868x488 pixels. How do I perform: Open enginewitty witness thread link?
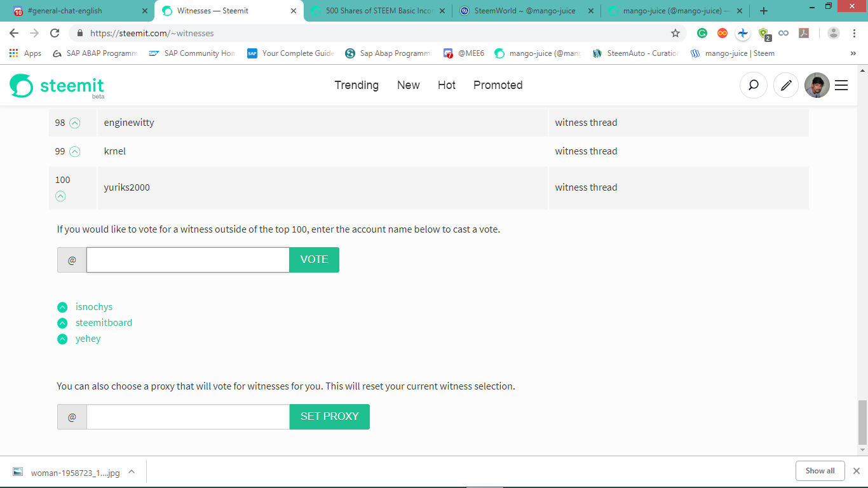pyautogui.click(x=586, y=123)
